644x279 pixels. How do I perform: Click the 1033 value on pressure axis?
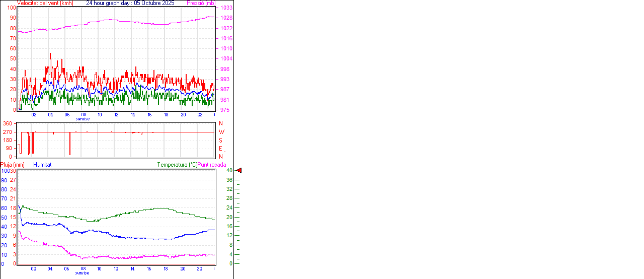pyautogui.click(x=226, y=8)
